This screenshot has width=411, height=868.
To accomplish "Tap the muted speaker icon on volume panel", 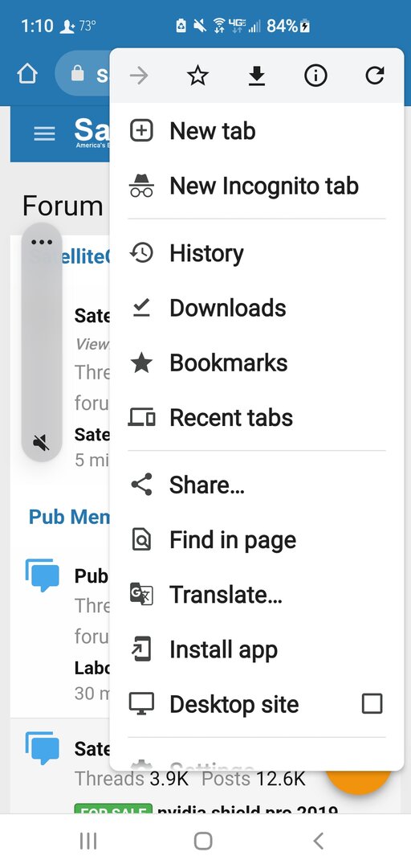I will point(42,442).
